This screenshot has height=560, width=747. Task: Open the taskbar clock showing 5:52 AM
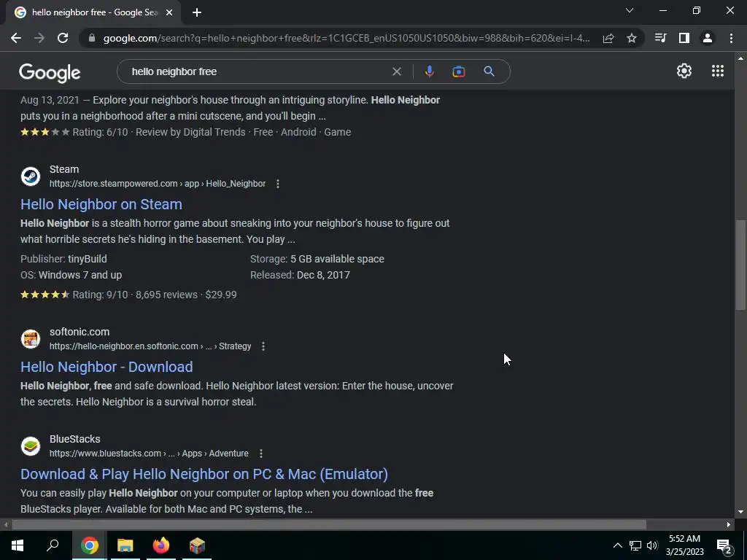684,545
